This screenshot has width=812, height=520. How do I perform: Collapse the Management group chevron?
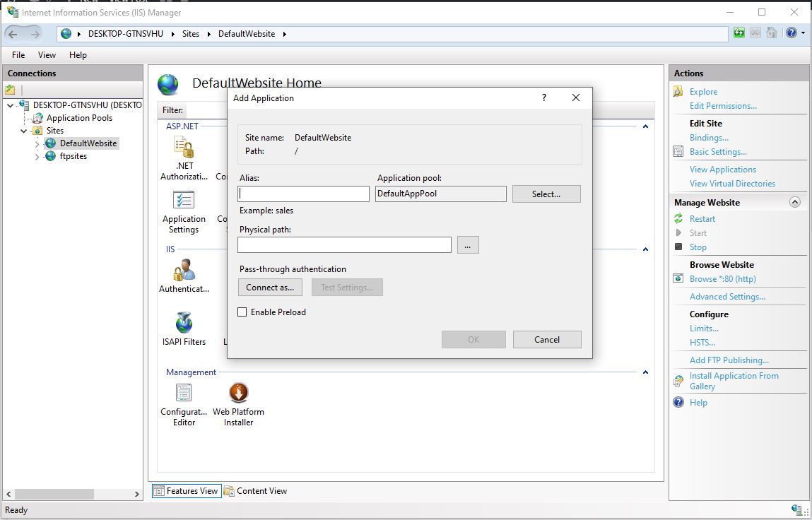[x=645, y=372]
